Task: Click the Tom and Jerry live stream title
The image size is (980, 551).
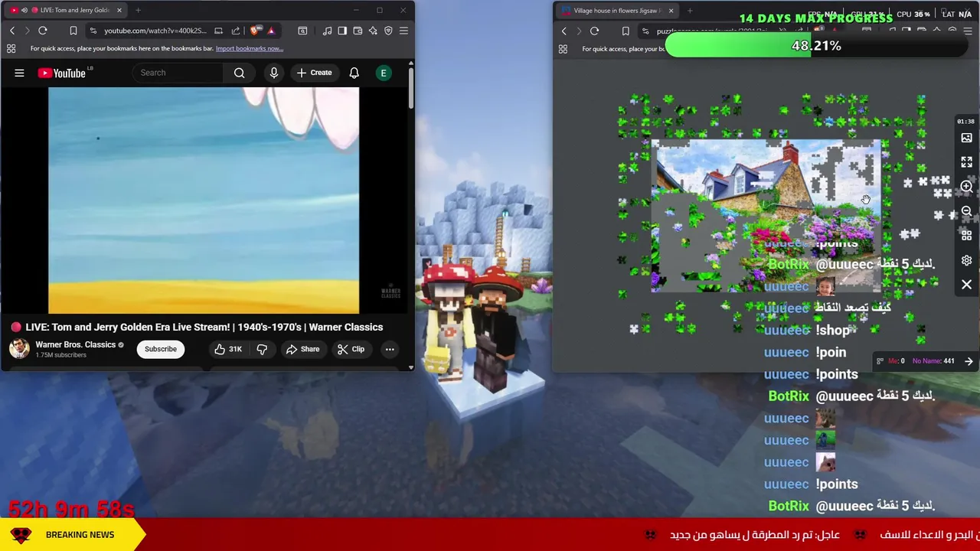Action: (x=204, y=327)
